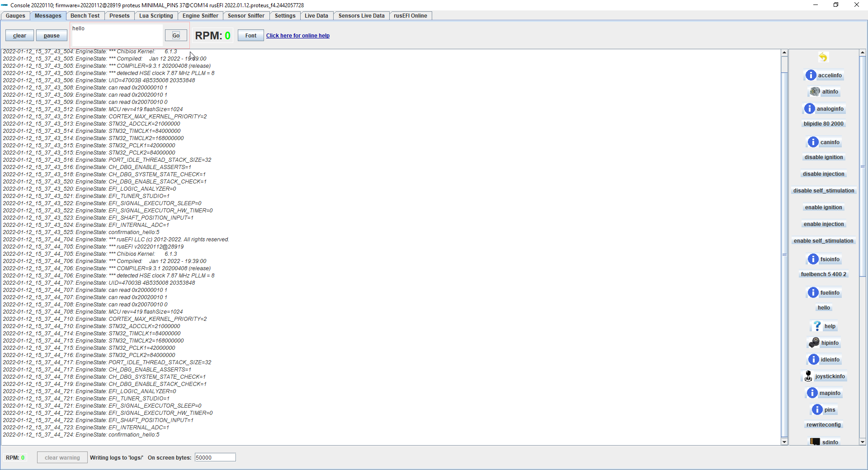This screenshot has height=470, width=868.
Task: Disable injection via the command button
Action: click(823, 174)
